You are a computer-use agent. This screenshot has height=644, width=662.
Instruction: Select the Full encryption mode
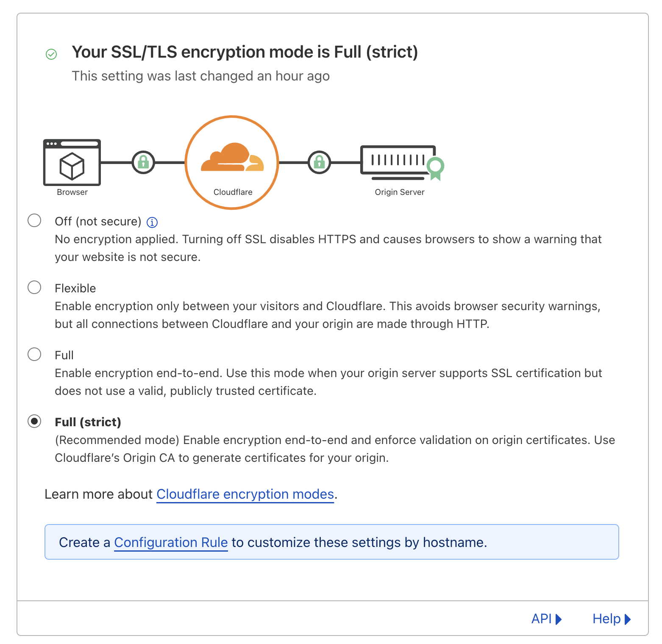click(x=34, y=354)
